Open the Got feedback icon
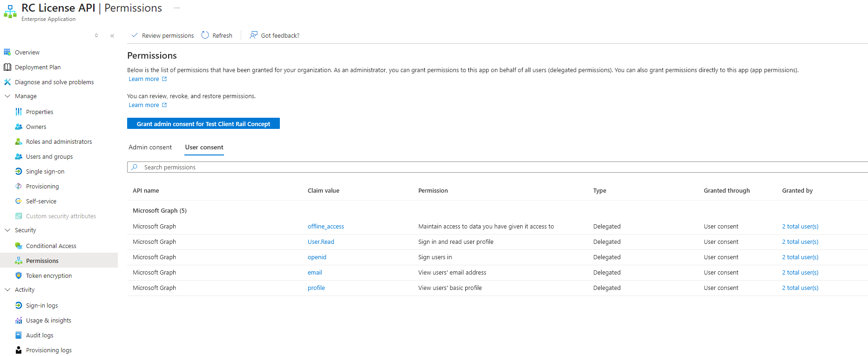 click(x=253, y=35)
